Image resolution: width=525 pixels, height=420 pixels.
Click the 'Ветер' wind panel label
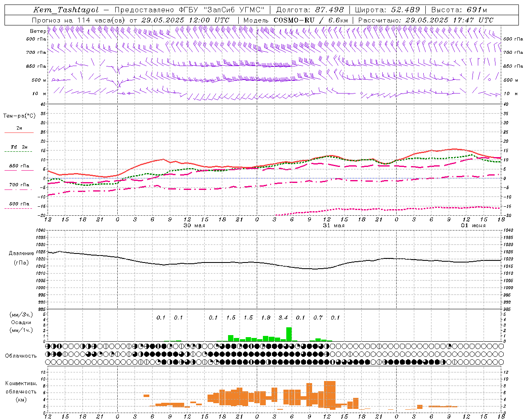pos(38,31)
